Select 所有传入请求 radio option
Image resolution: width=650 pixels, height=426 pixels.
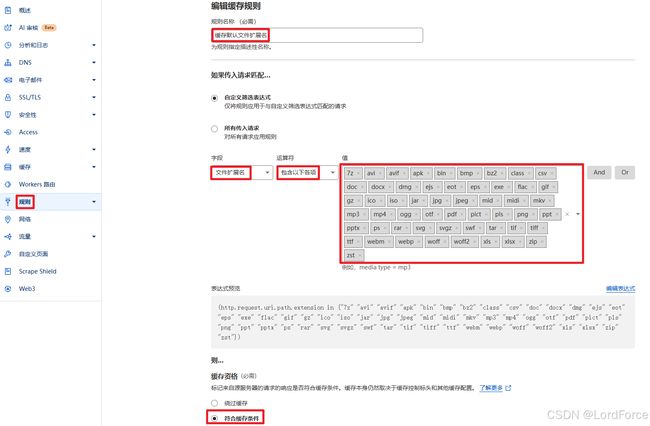click(214, 129)
